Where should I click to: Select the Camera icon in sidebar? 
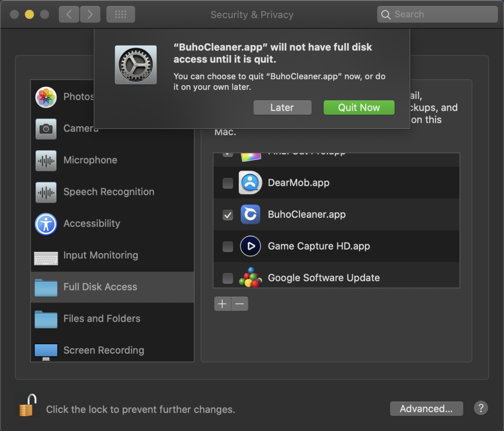pyautogui.click(x=46, y=129)
